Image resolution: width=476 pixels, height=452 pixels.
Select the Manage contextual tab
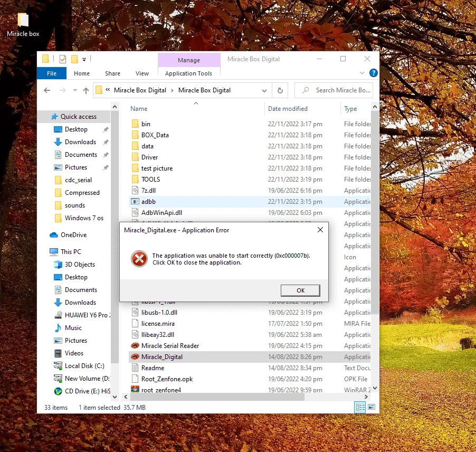click(x=189, y=60)
